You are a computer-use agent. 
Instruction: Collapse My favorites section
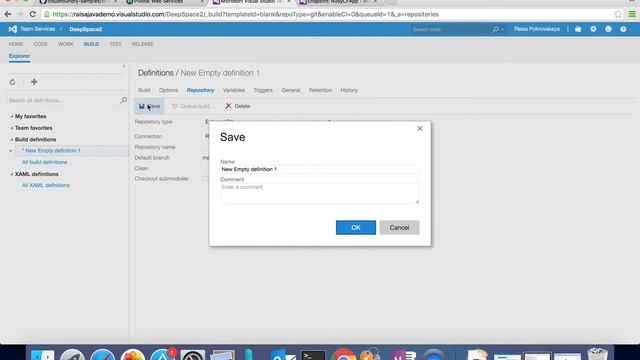pos(11,116)
